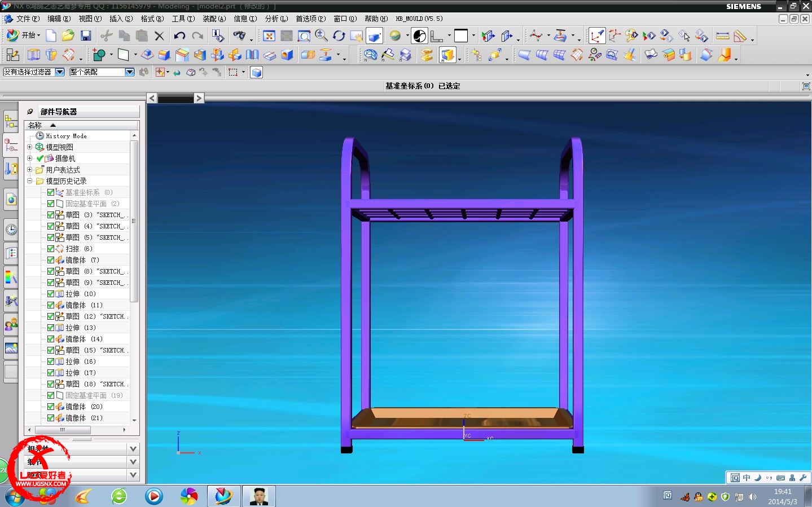Toggle the 草图 (3) feature checkbox
Screen dimensions: 812x507
(51, 215)
